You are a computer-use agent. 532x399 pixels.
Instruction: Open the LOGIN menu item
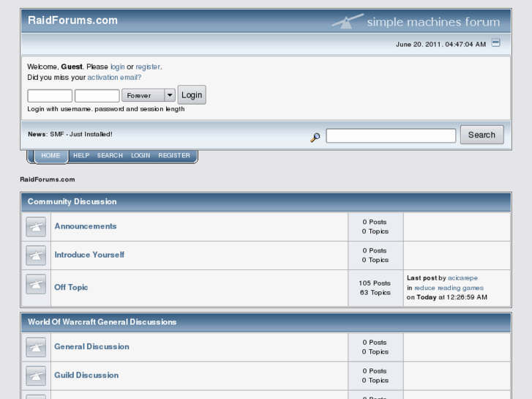(141, 155)
